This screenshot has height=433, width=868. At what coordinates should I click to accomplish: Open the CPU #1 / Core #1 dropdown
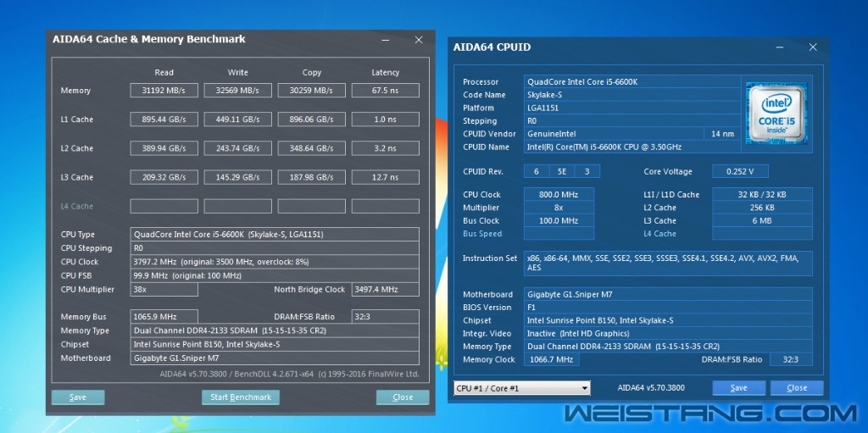pyautogui.click(x=521, y=388)
